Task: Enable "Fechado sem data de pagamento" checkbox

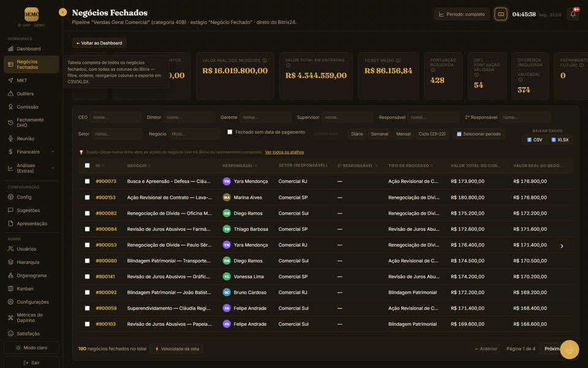Action: (x=230, y=132)
